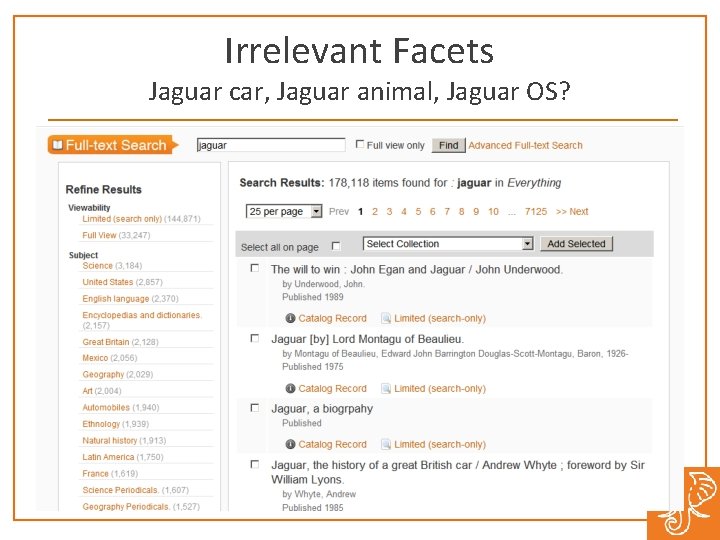
Task: Select checkbox for Jaguar, a biogrpahy result
Action: coord(255,408)
